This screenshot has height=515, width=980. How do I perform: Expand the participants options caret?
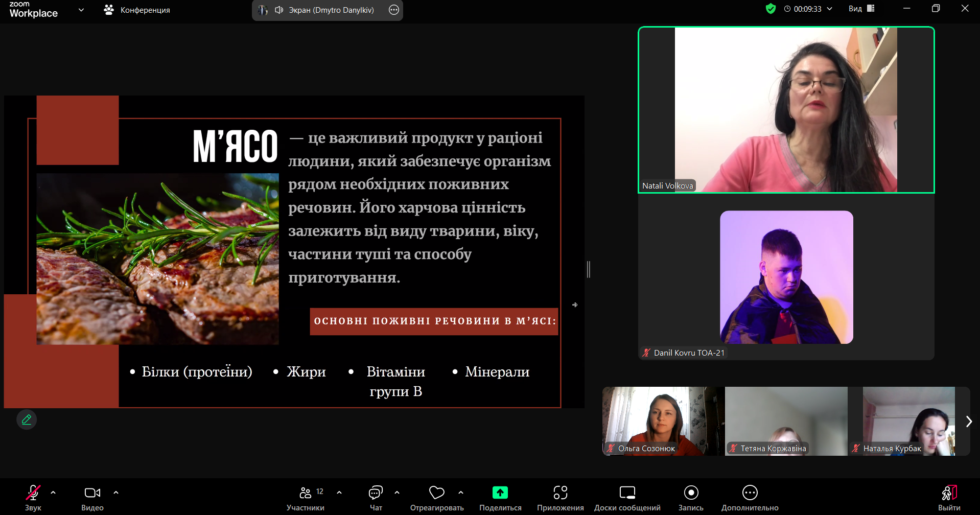click(339, 493)
